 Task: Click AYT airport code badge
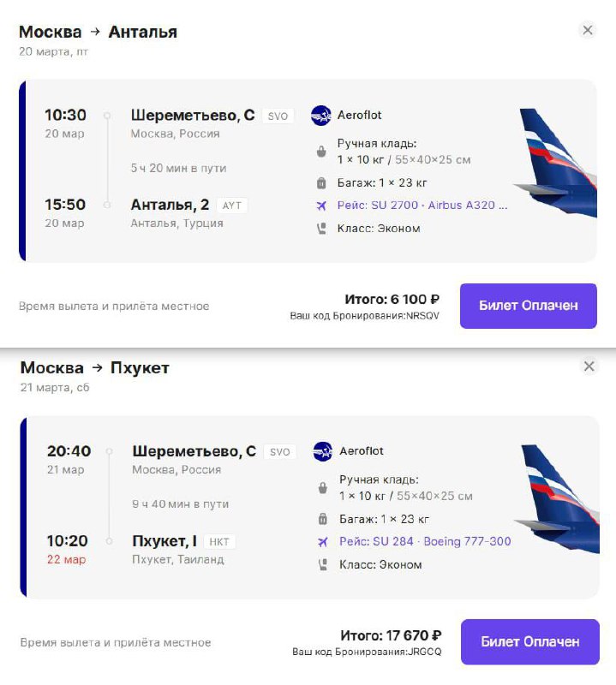pos(233,205)
